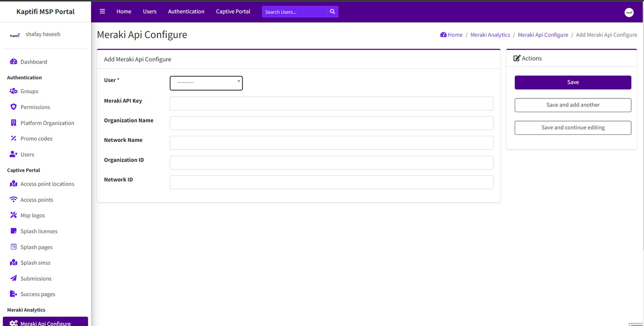The width and height of the screenshot is (644, 326).
Task: Open the Authentication menu item
Action: [186, 12]
